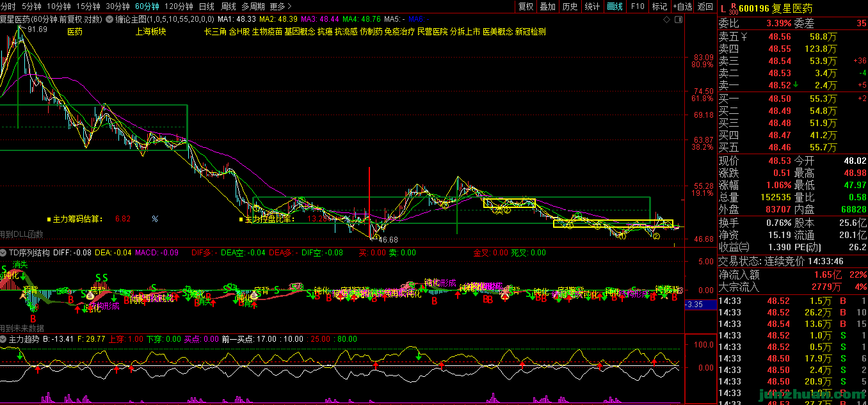Click the 缠论主图 indicator parameters label
The image size is (868, 405).
[165, 19]
